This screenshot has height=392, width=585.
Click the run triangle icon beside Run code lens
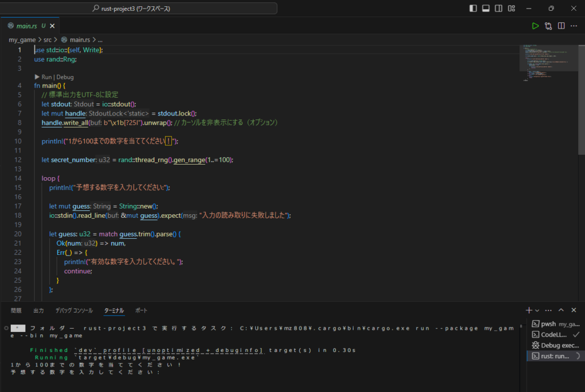pos(37,77)
